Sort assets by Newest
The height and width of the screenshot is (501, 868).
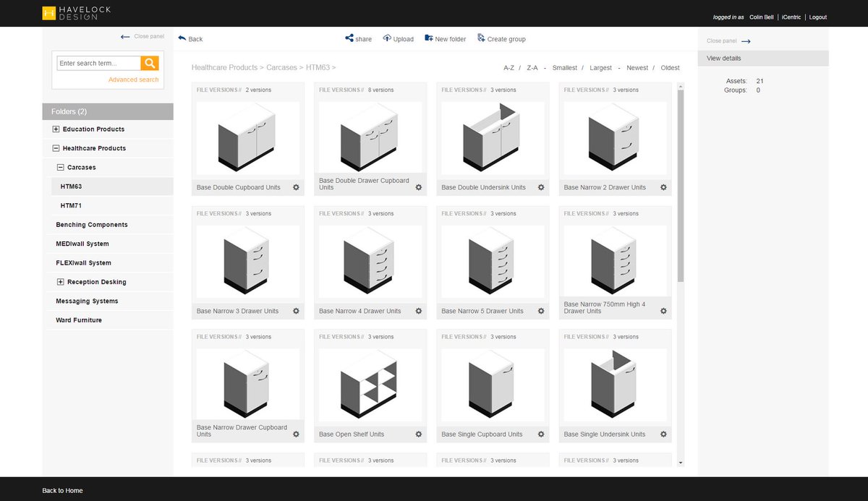(637, 68)
